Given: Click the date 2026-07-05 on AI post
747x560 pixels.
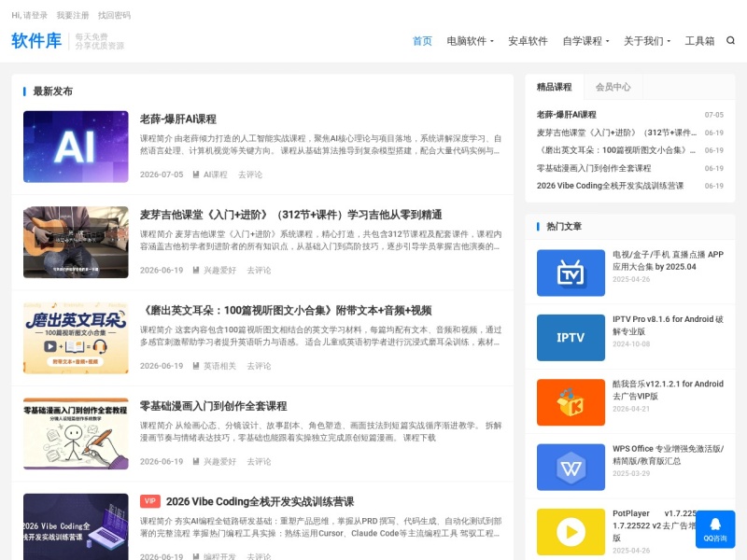Looking at the screenshot, I should pos(162,175).
